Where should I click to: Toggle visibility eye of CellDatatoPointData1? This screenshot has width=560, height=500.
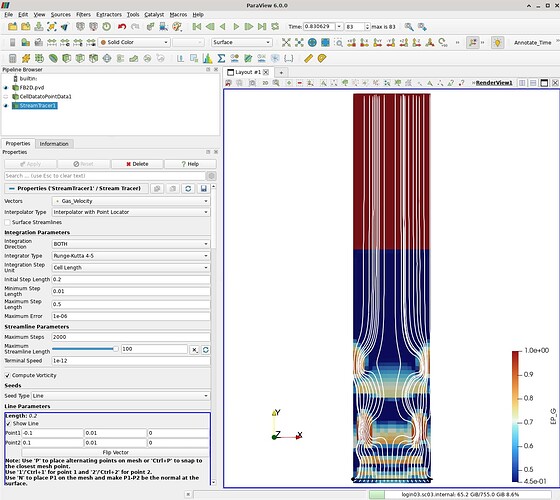click(6, 97)
